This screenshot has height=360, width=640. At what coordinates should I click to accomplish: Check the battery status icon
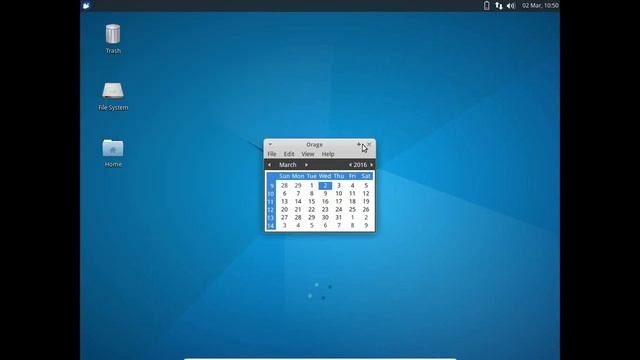click(x=487, y=5)
